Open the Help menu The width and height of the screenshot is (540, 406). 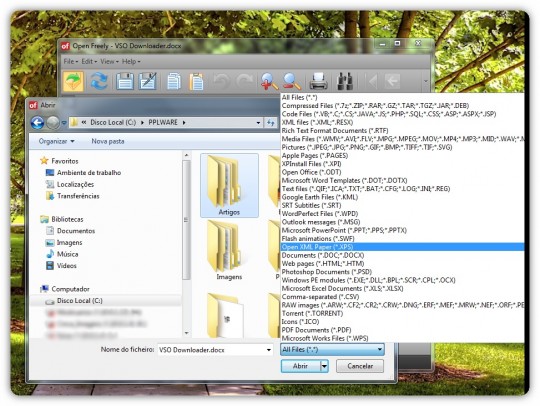pyautogui.click(x=131, y=62)
